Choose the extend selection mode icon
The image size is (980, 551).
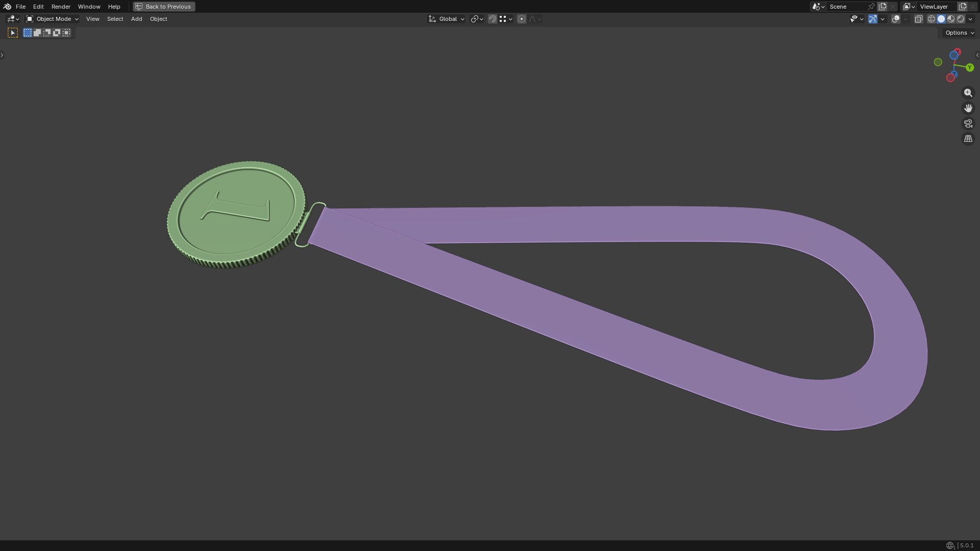tap(37, 33)
